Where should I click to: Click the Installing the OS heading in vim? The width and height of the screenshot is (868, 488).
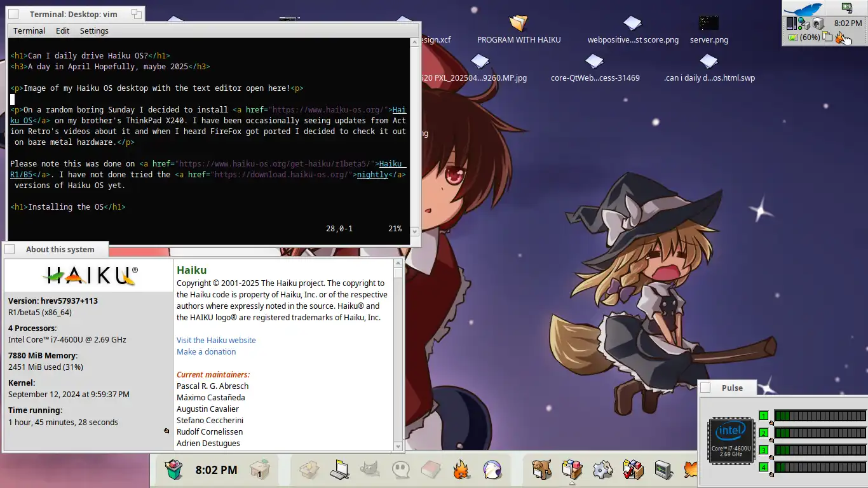tap(68, 207)
